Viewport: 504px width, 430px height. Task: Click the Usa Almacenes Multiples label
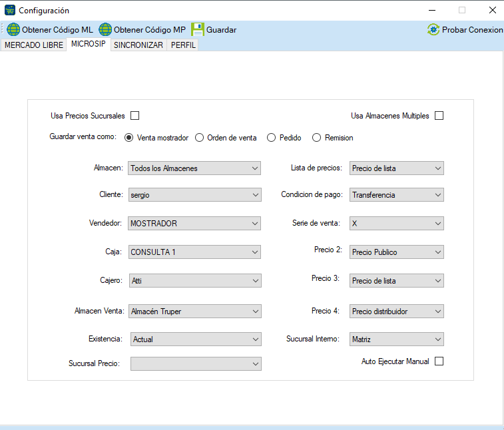390,116
